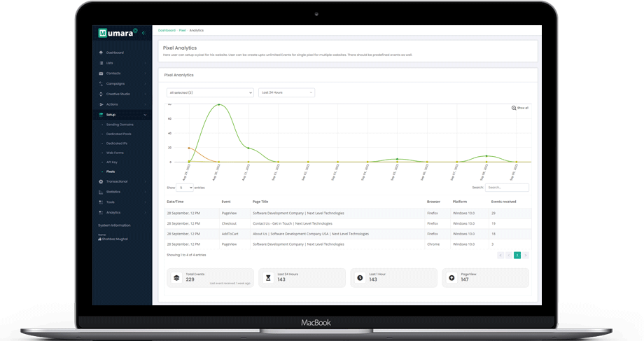Screen dimensions: 644x341
Task: Click the Actions paper plane icon
Action: 101,104
